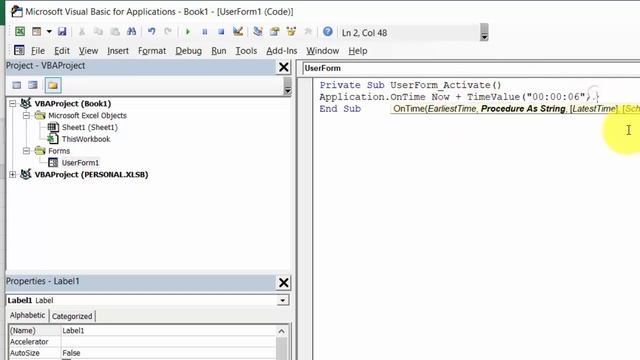Viewport: 640px width, 360px height.
Task: Open the Add-Ins menu
Action: pyautogui.click(x=282, y=51)
